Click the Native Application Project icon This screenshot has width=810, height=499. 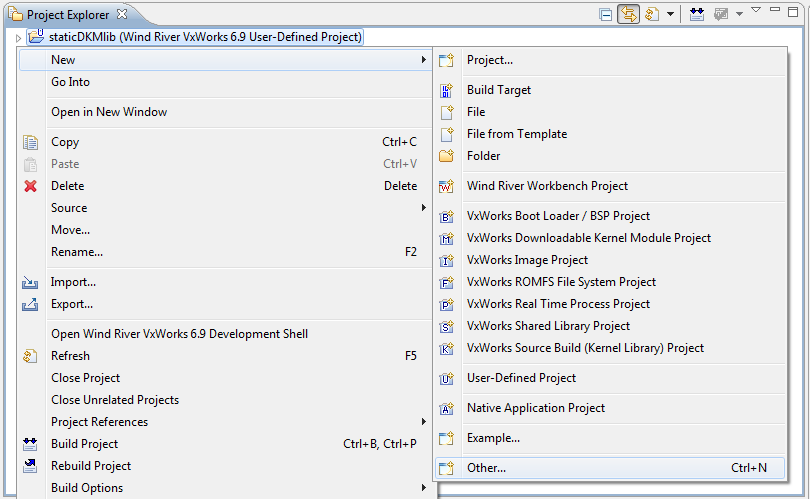(446, 409)
